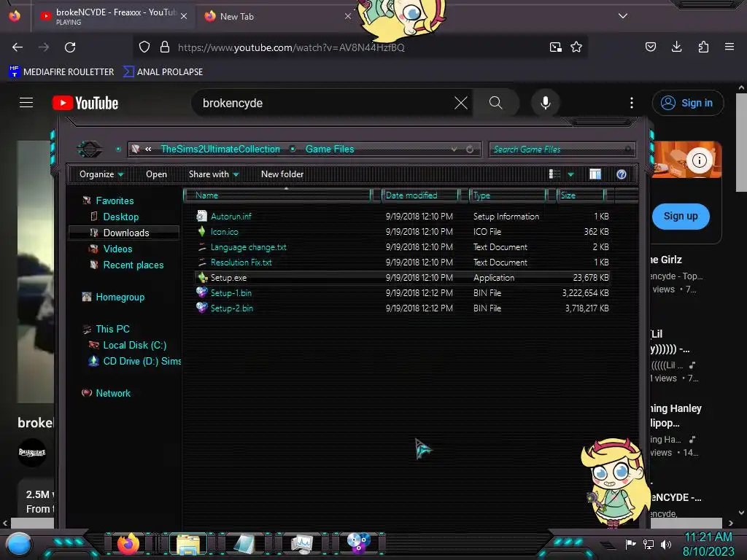This screenshot has height=560, width=747.
Task: Expand address bar history dropdown
Action: pyautogui.click(x=454, y=149)
